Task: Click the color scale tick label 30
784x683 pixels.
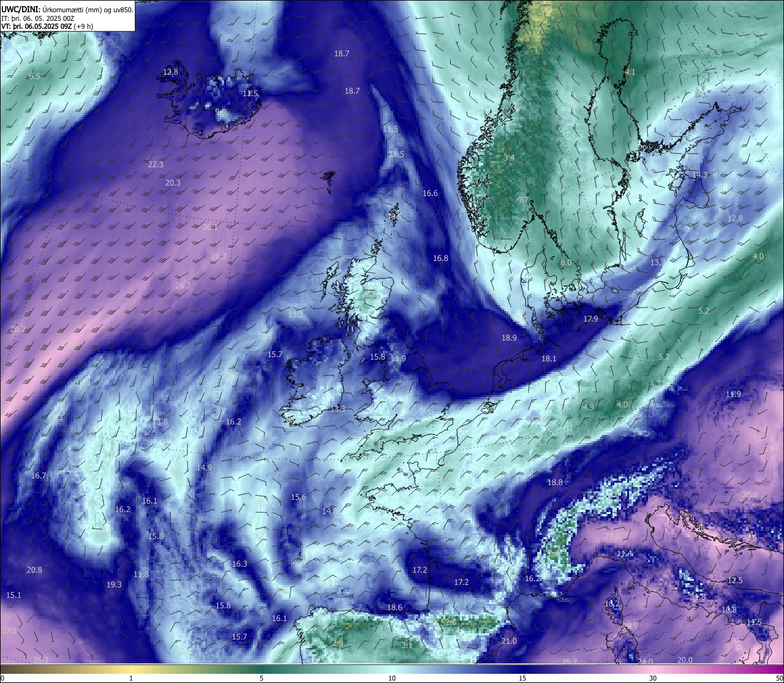Action: click(653, 678)
